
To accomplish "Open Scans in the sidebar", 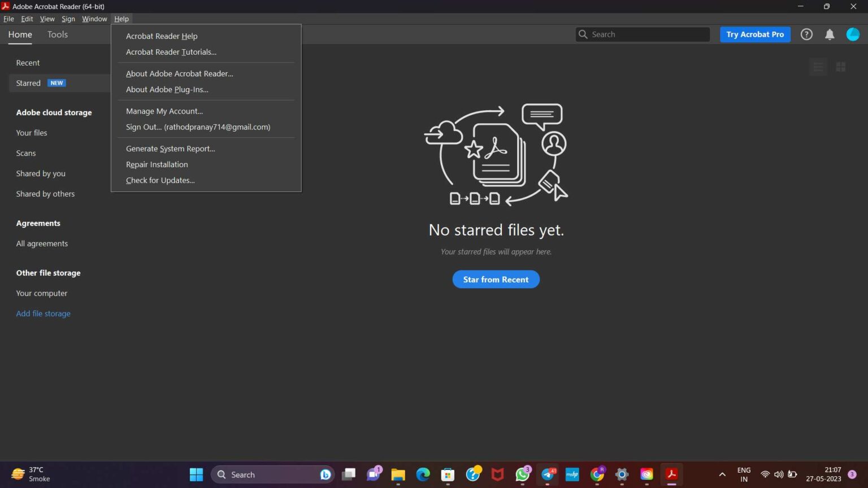I will [26, 153].
